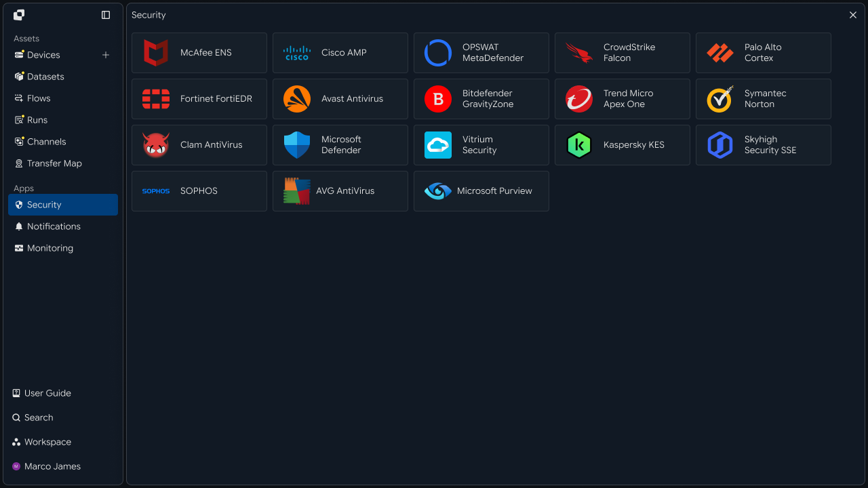
Task: Select the OPSWAT MetaDefender label
Action: click(x=493, y=53)
